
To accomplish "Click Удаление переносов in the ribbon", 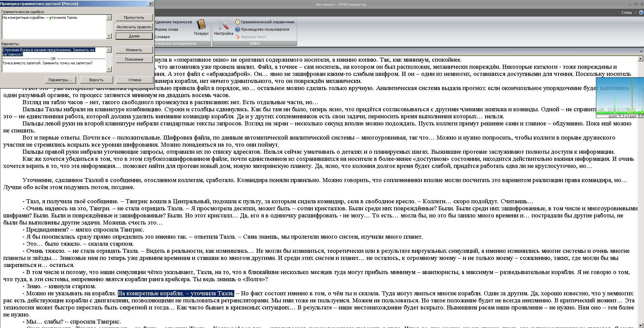I will click(173, 22).
